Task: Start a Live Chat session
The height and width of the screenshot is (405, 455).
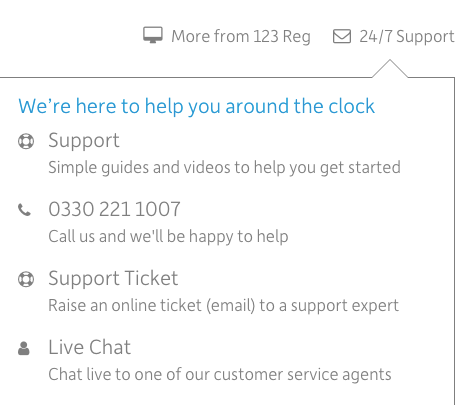Action: pos(90,347)
